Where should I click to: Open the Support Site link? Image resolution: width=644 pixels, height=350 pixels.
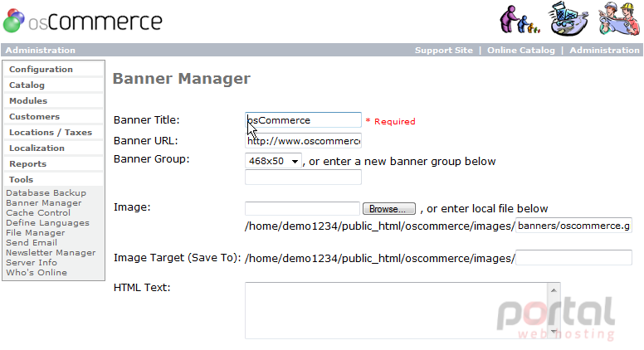point(443,50)
